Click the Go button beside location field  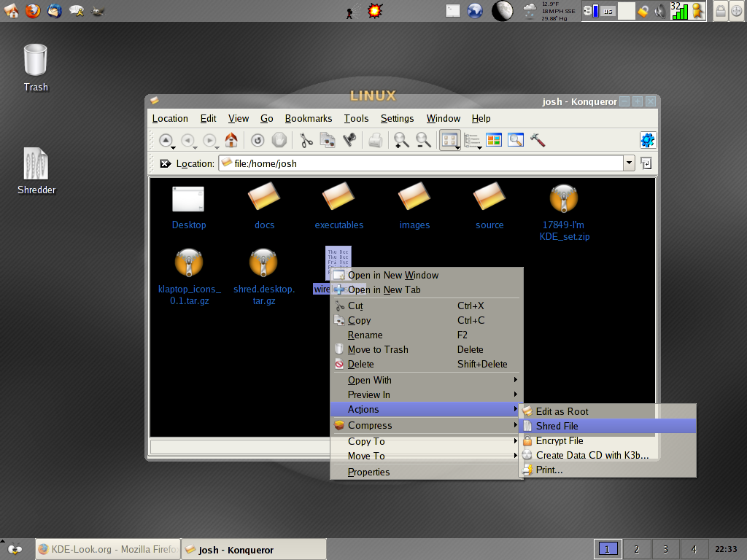[646, 163]
